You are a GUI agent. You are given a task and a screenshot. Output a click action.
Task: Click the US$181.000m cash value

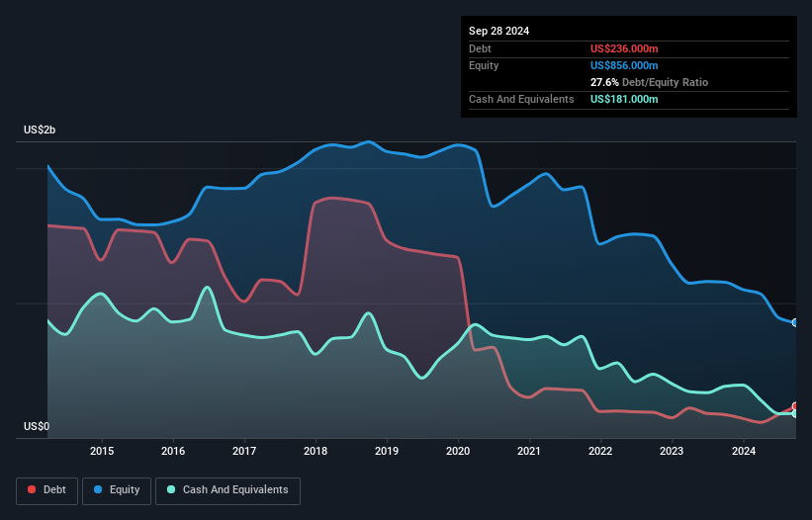624,99
